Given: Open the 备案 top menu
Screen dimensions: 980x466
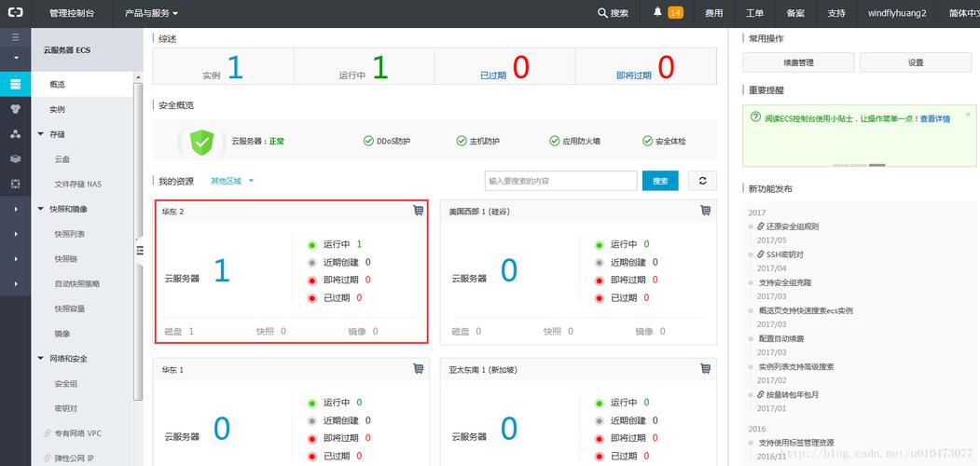Looking at the screenshot, I should click(x=795, y=13).
